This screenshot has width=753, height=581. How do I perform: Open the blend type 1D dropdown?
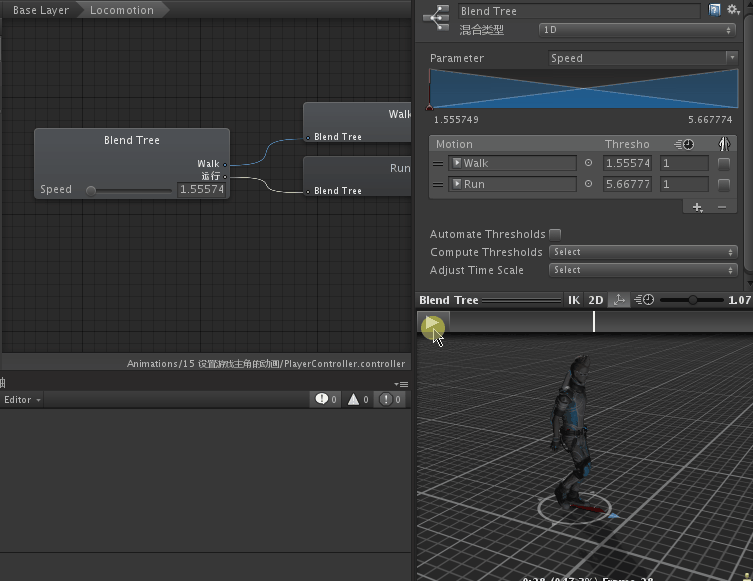pyautogui.click(x=637, y=30)
